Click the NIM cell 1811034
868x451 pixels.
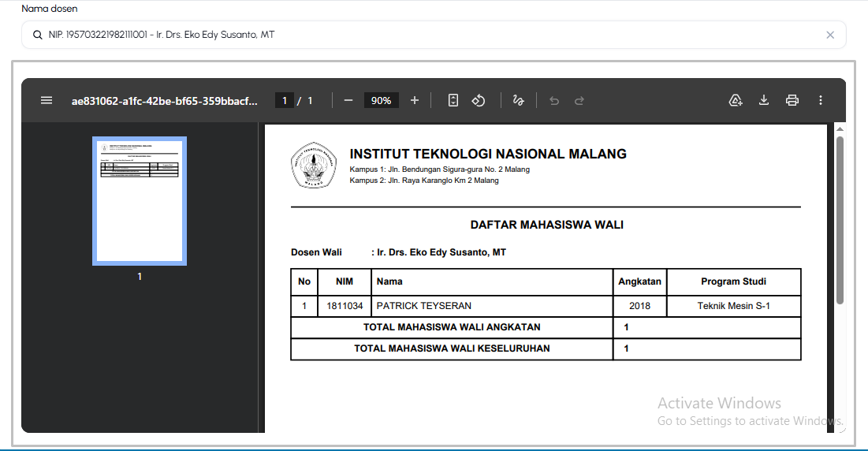click(x=345, y=306)
